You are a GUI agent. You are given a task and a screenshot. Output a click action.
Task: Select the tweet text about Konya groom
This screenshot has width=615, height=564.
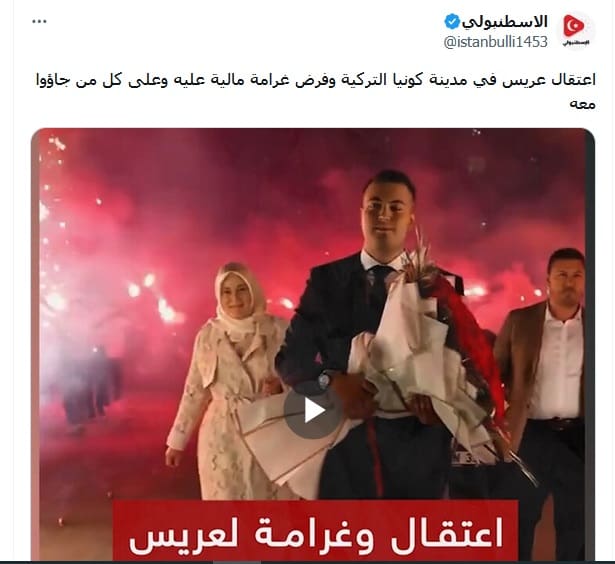pos(315,91)
